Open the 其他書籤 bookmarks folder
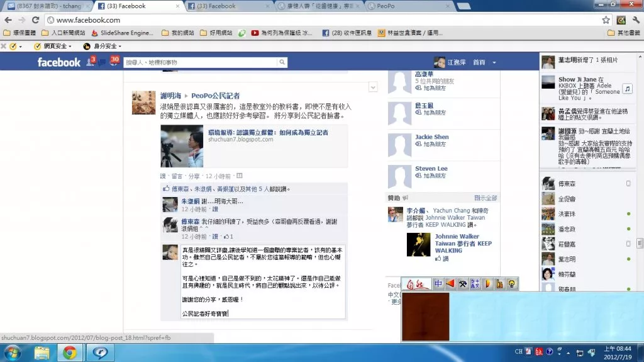This screenshot has width=644, height=362. 624,33
